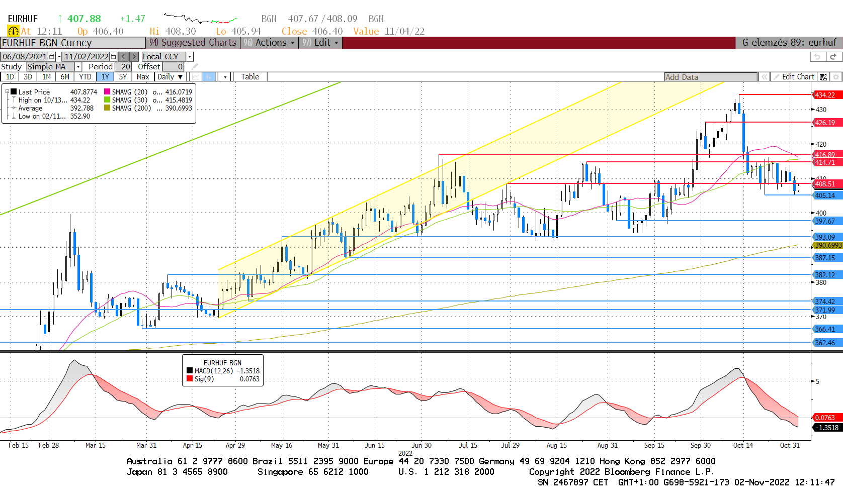Viewport: 843px width, 504px height.
Task: Expand the Actions menu
Action: [x=270, y=43]
